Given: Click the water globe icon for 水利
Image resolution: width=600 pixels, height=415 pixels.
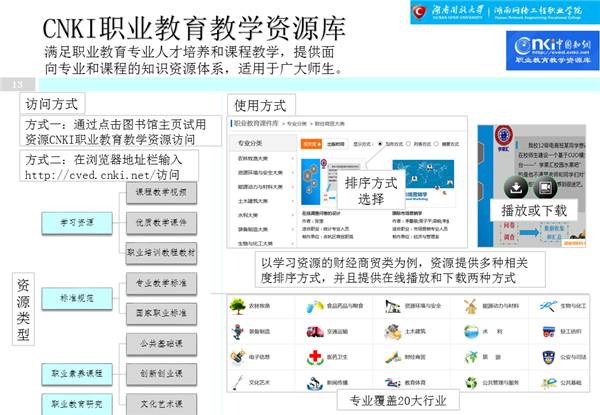Looking at the screenshot, I should pyautogui.click(x=471, y=332).
